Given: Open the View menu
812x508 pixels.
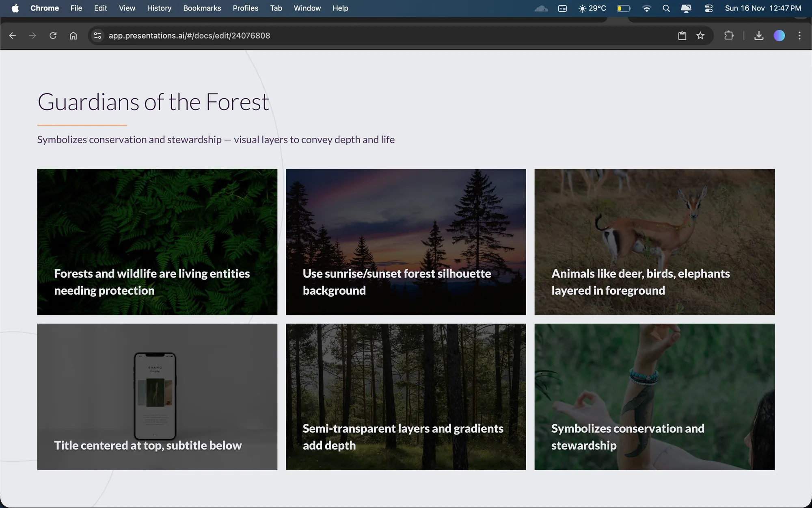Looking at the screenshot, I should click(127, 8).
